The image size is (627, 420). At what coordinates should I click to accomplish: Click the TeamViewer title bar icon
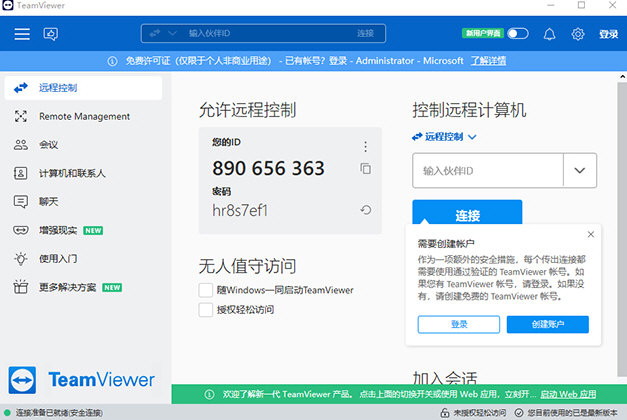click(8, 5)
